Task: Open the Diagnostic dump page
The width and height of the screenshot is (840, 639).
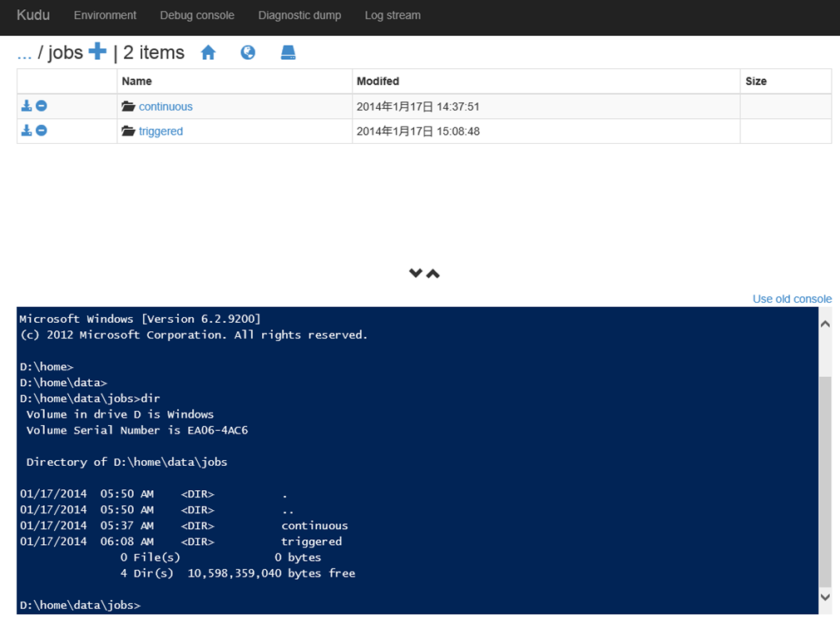Action: click(299, 15)
